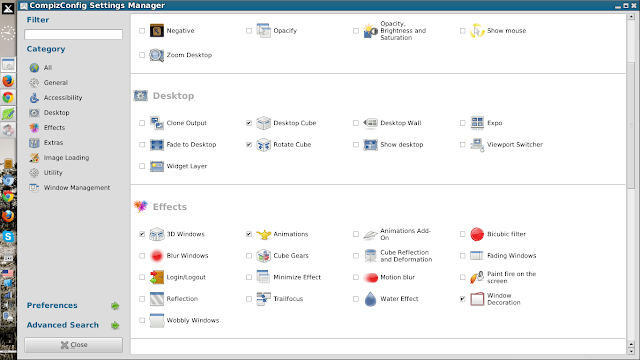Open the Desktop Wall plugin icon

(370, 123)
